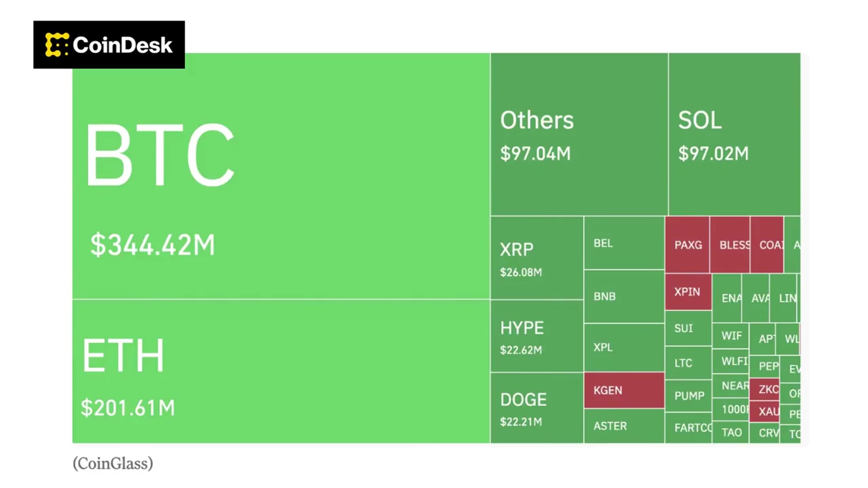
Task: Select the ETH $201.61M block
Action: pyautogui.click(x=281, y=371)
